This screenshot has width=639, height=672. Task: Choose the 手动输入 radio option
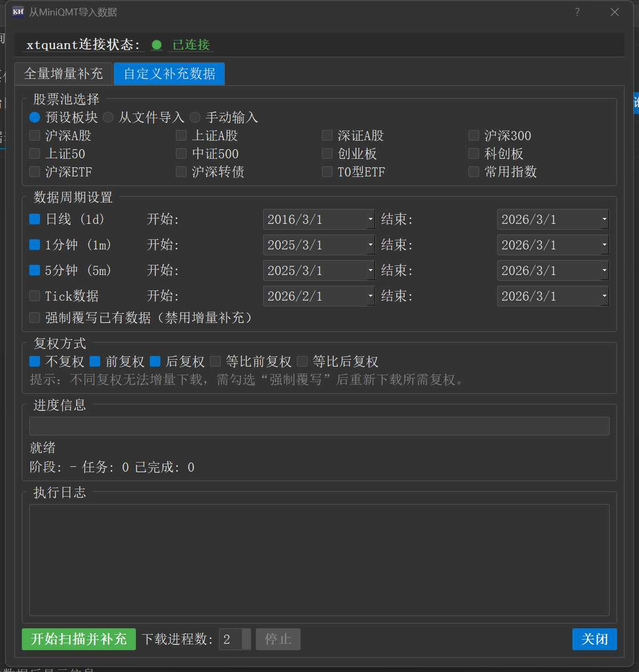click(195, 117)
